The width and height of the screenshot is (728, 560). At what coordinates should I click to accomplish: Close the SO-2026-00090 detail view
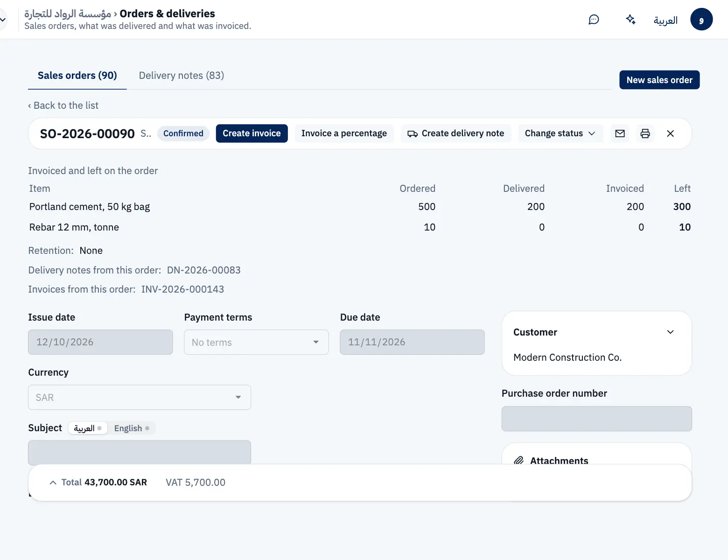point(670,133)
